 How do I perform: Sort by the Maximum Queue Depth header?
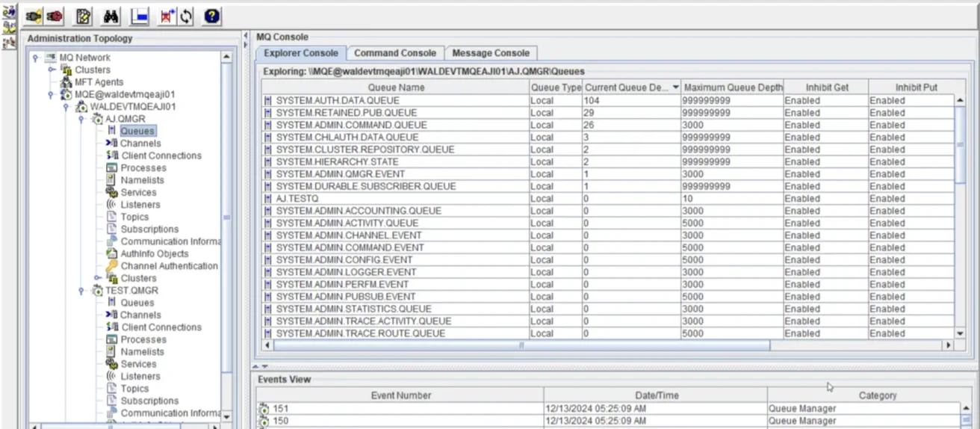733,87
